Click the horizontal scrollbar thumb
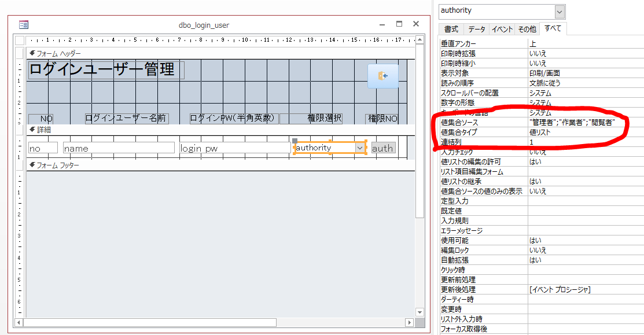The width and height of the screenshot is (644, 335). tap(150, 323)
